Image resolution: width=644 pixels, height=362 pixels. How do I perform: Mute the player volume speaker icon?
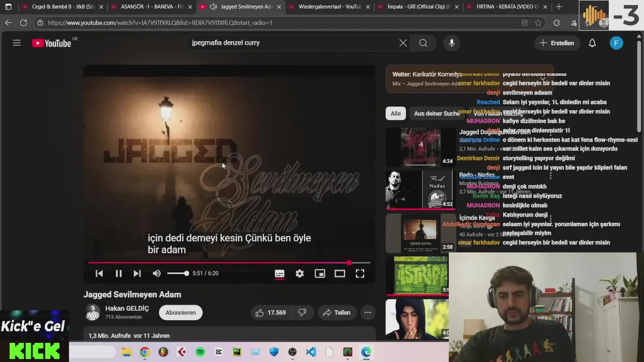point(156,273)
